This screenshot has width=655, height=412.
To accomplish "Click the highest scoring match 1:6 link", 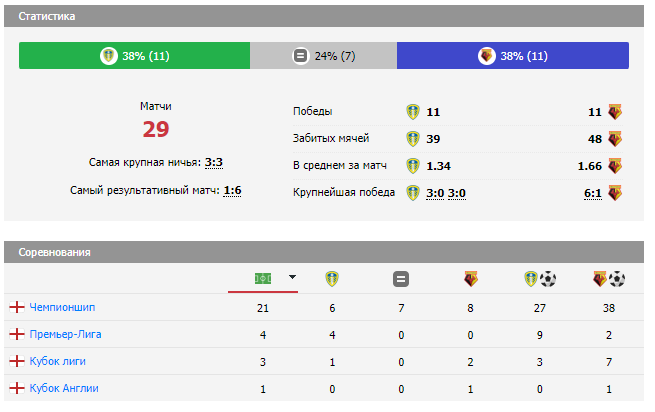I will (232, 190).
